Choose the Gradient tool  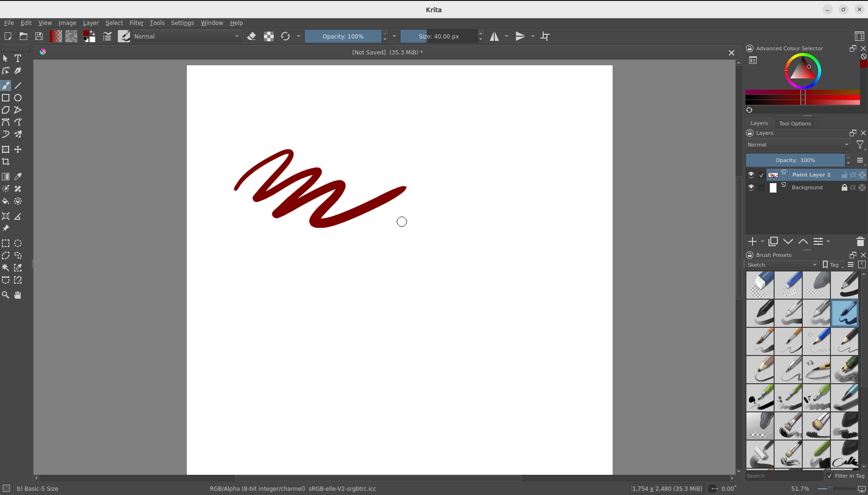point(6,177)
